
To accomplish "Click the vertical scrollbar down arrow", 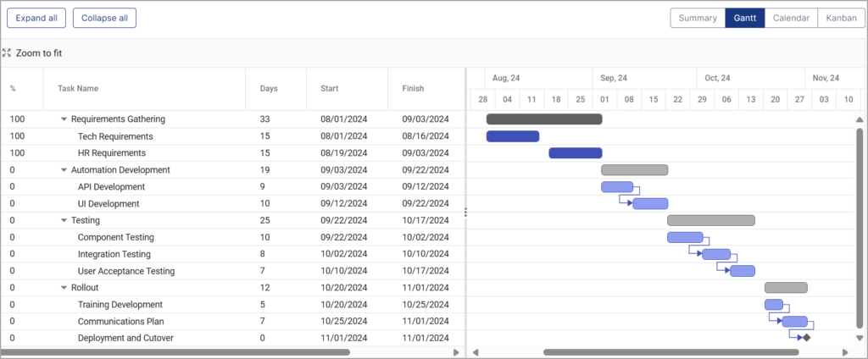I will (x=860, y=338).
